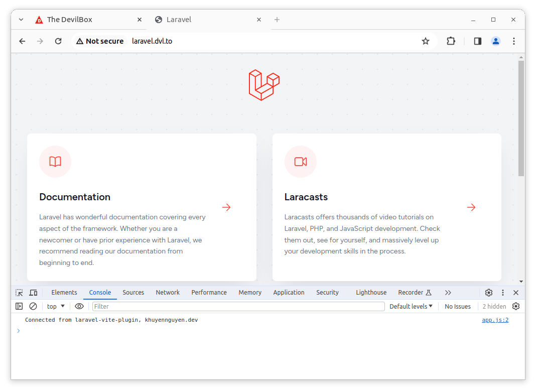Expand more DevTools tabs chevron
Viewport: 536px width, 392px height.
click(x=448, y=293)
